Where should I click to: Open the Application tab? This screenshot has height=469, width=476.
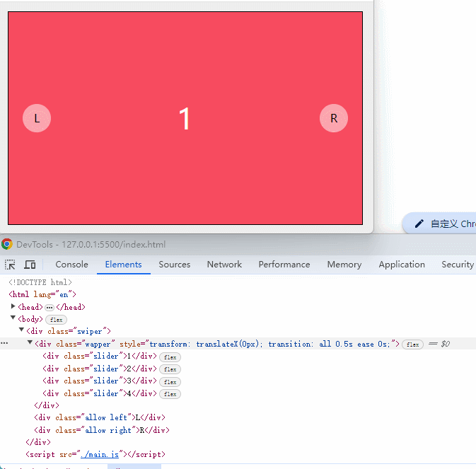tap(402, 265)
